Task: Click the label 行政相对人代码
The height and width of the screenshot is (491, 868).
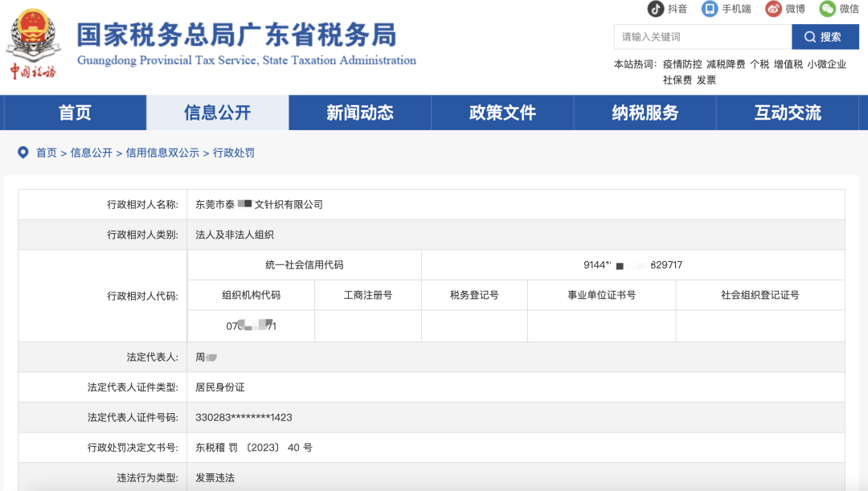Action: [x=143, y=297]
